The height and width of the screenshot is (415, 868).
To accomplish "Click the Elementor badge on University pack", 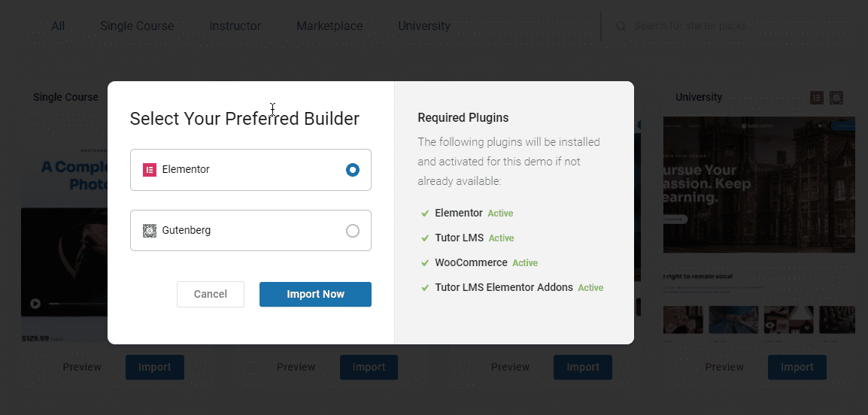I will [x=817, y=98].
